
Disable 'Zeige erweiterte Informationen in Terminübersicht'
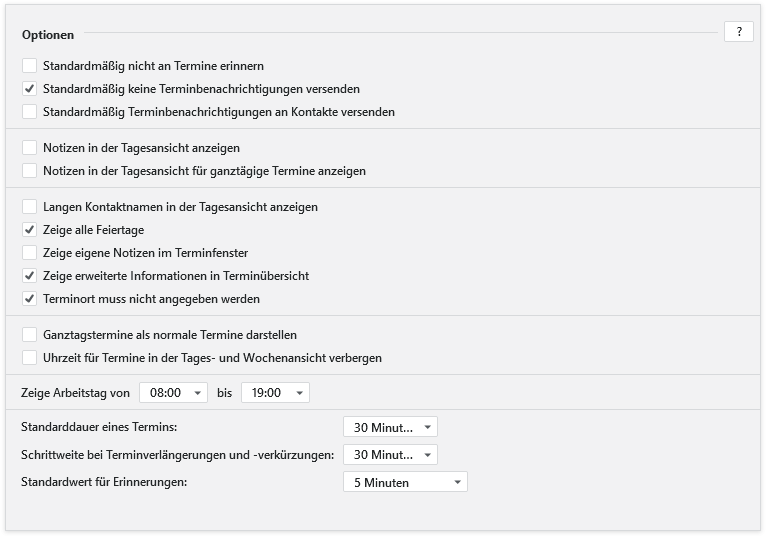30,276
